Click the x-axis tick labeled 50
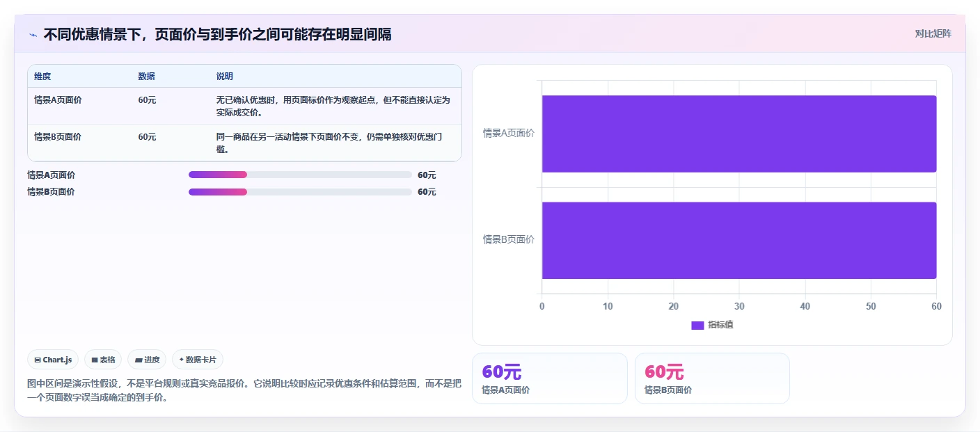 click(871, 306)
